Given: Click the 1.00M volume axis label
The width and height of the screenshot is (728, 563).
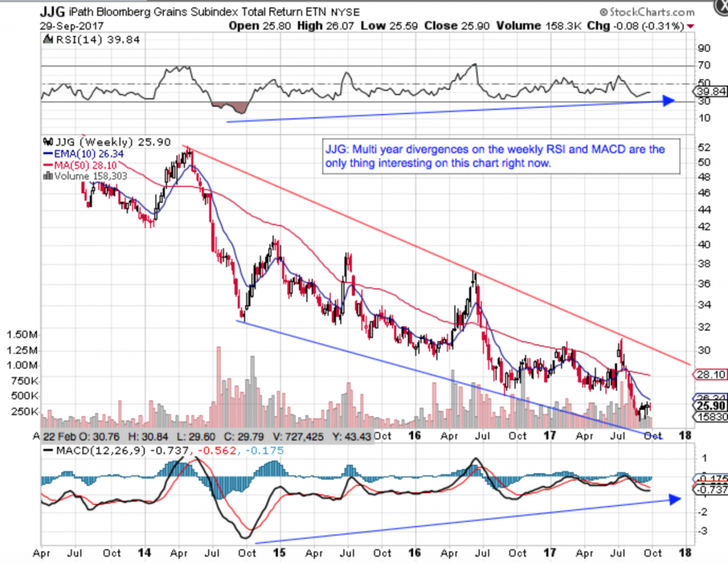Looking at the screenshot, I should click(x=22, y=365).
